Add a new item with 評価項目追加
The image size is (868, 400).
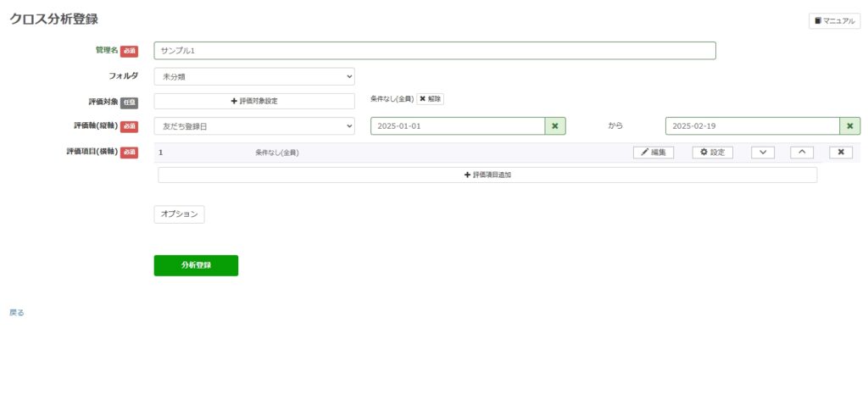(x=487, y=175)
